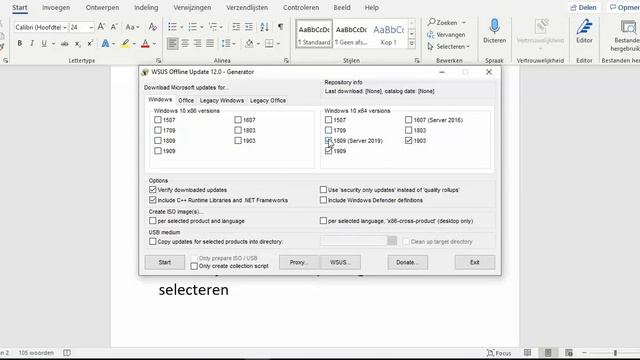This screenshot has width=640, height=360.
Task: Align text left
Action: pyautogui.click(x=173, y=43)
